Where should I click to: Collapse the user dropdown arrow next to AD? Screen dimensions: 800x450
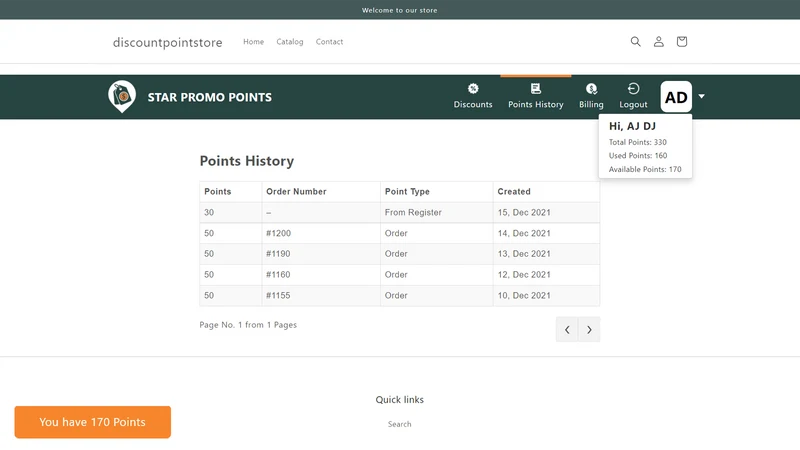pos(702,96)
